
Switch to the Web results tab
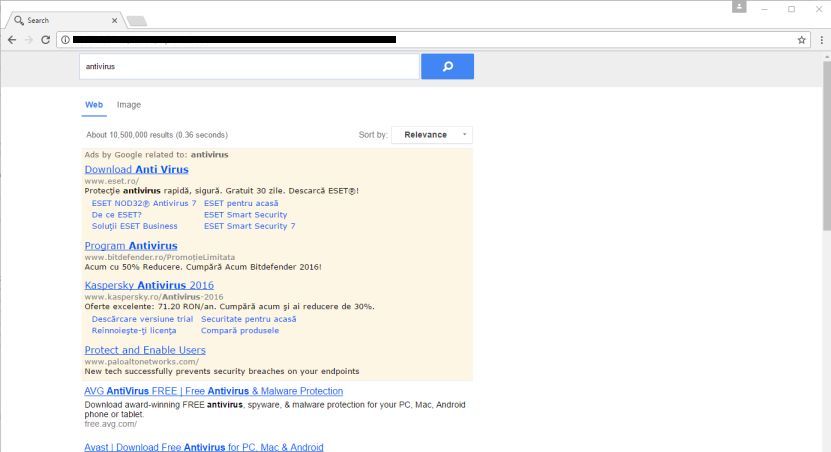94,104
